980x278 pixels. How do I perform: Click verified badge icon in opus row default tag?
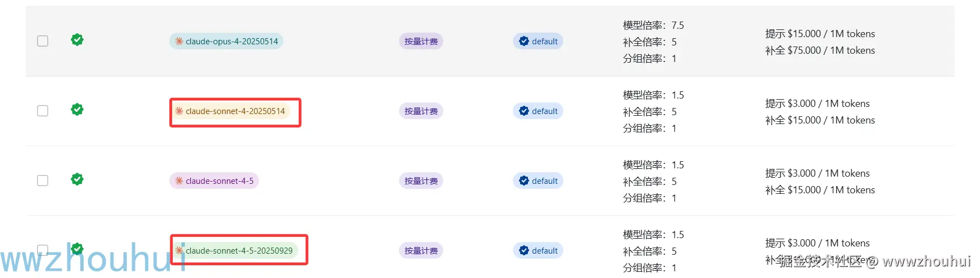point(524,41)
